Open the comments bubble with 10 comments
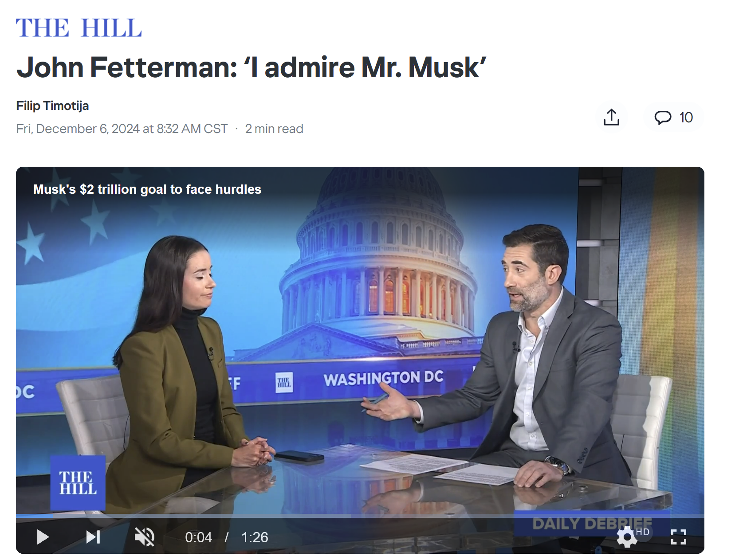The width and height of the screenshot is (735, 560). pyautogui.click(x=673, y=117)
